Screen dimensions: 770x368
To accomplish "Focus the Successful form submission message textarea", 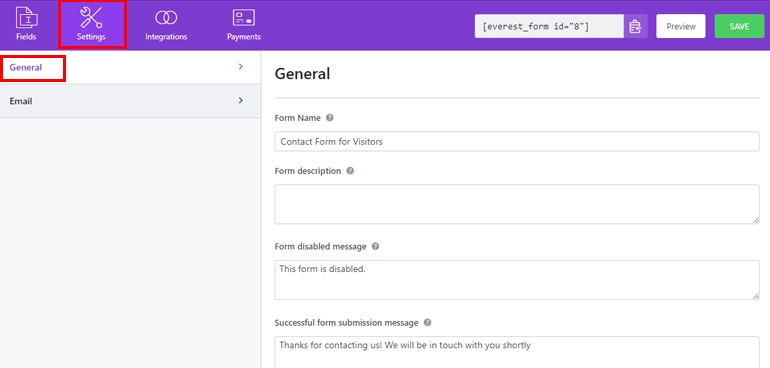I will point(517,352).
